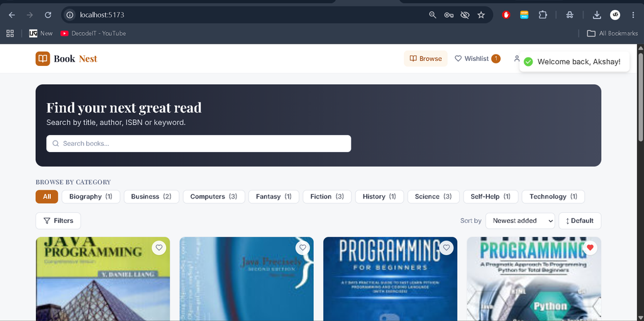
Task: Filter by Computers category
Action: 214,197
